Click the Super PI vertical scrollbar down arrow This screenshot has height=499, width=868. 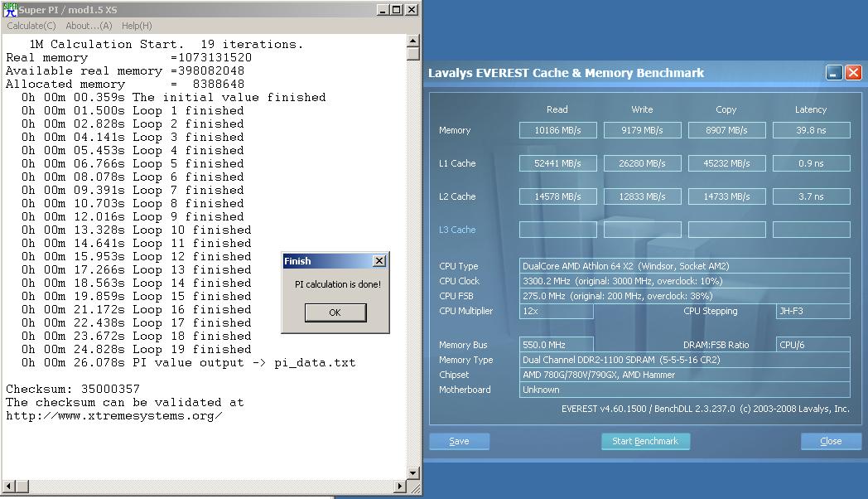pos(413,473)
